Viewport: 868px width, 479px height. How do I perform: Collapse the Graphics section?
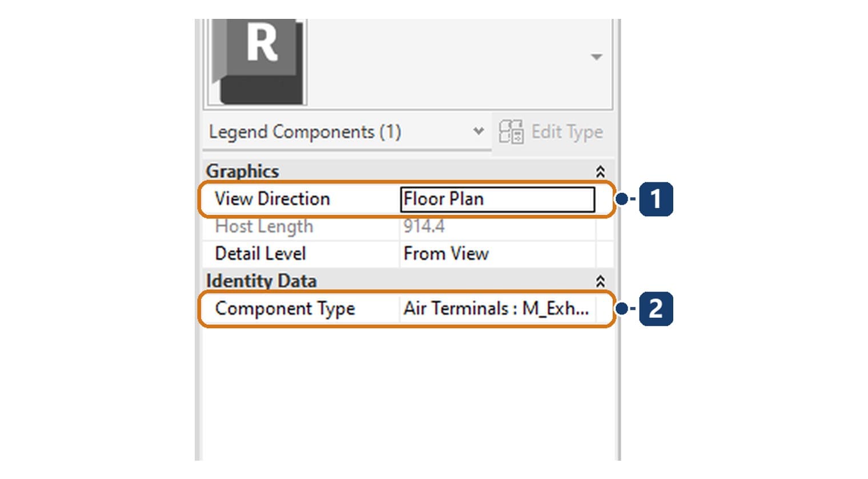click(600, 171)
